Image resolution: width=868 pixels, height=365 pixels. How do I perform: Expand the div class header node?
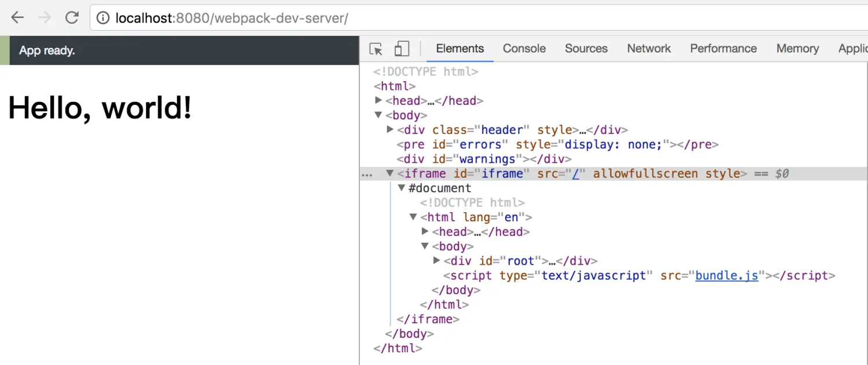[x=391, y=130]
